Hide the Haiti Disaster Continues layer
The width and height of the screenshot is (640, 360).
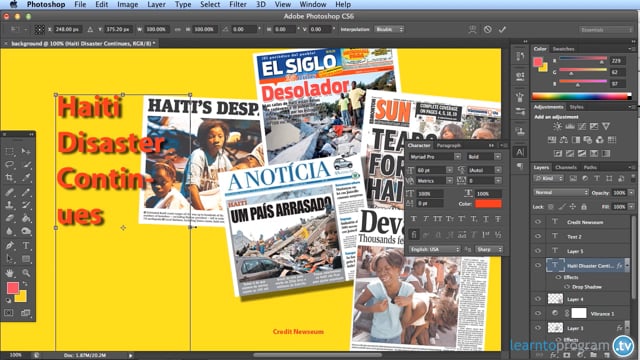pyautogui.click(x=538, y=265)
